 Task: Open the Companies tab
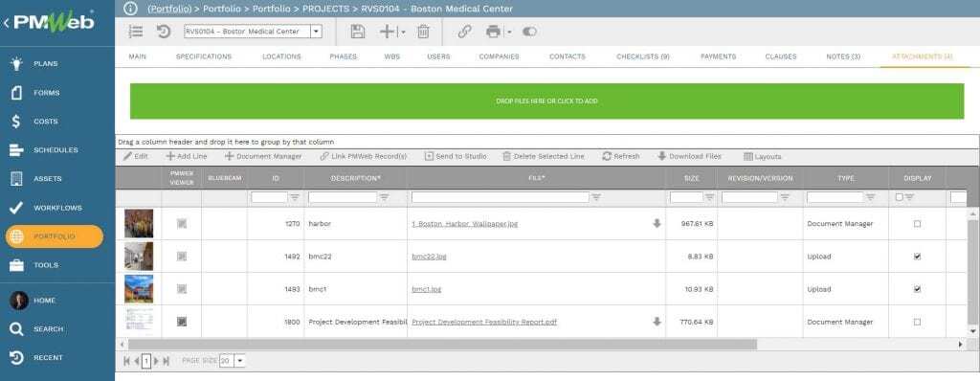coord(499,56)
